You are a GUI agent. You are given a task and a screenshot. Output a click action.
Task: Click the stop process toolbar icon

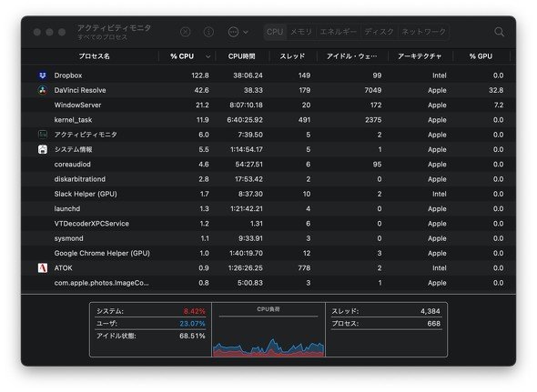point(186,32)
